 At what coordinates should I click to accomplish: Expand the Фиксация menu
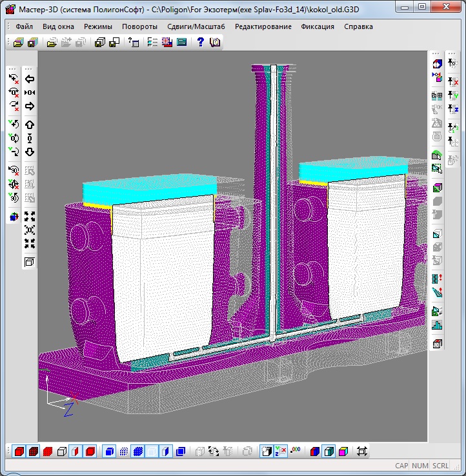[x=318, y=27]
